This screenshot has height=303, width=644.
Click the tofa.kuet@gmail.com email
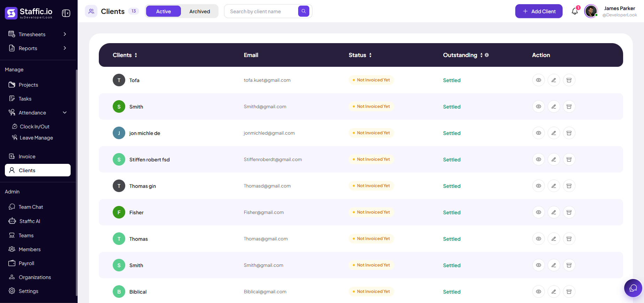click(x=267, y=80)
